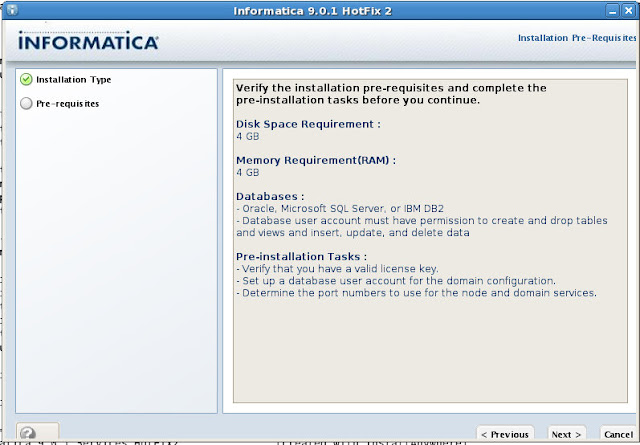Click the 'Oracle, Microsoft SQL Server, or IBM DB2' line
The height and width of the screenshot is (445, 640).
(x=340, y=209)
